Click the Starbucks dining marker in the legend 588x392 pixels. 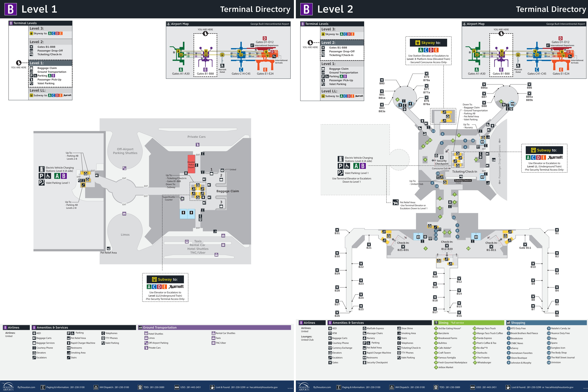474,353
